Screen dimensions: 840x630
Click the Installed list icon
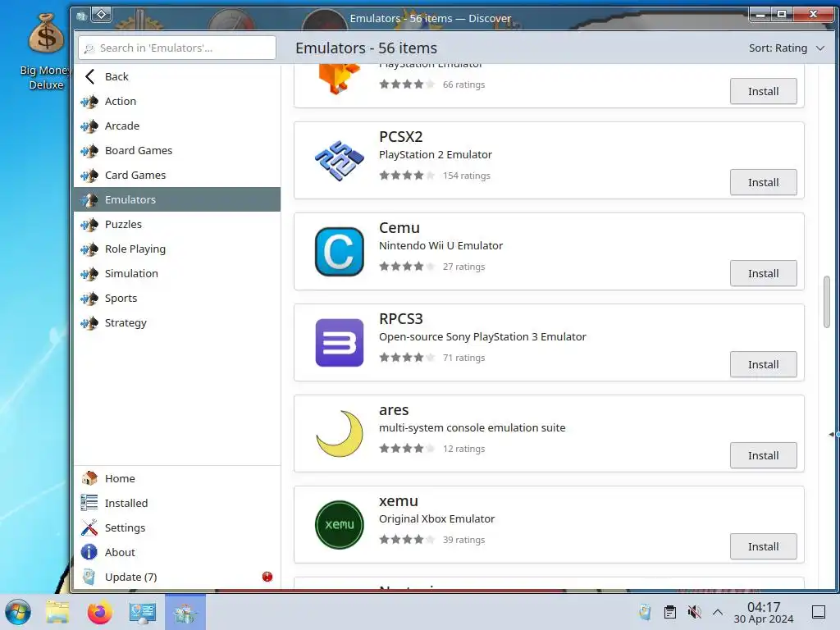89,503
